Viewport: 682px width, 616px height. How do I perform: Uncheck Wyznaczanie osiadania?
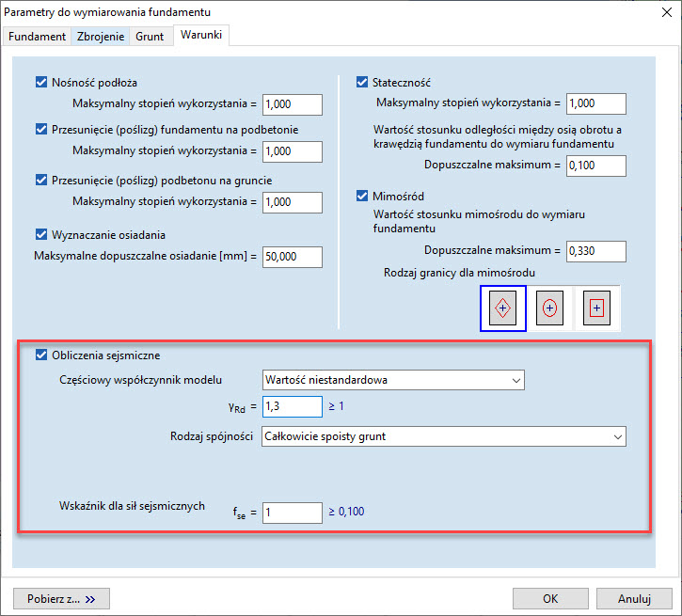(41, 235)
